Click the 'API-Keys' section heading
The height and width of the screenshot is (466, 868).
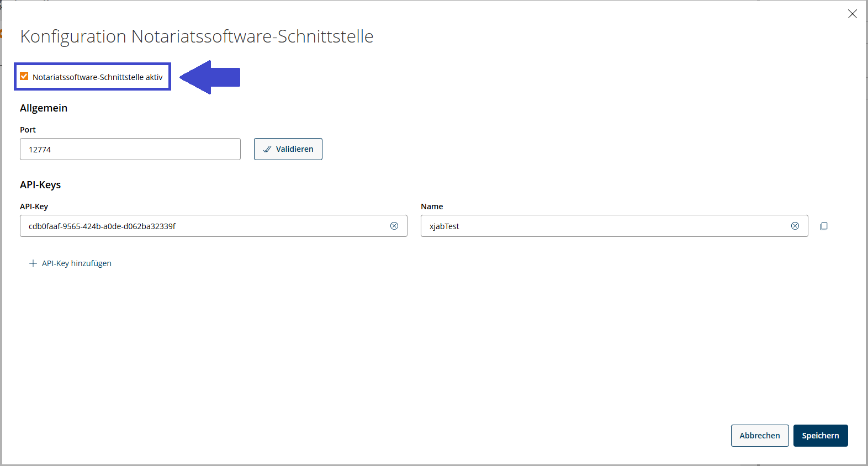coord(40,185)
